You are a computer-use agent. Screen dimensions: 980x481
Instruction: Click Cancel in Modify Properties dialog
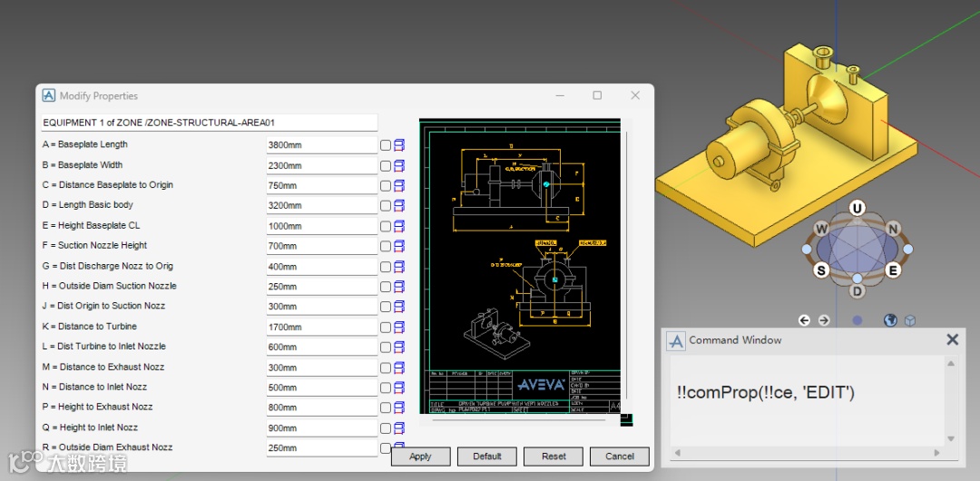619,456
